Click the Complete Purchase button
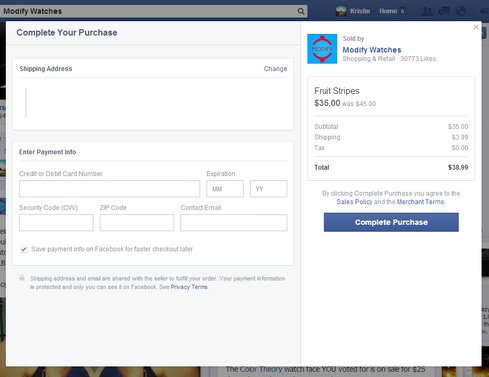This screenshot has height=377, width=489. tap(391, 222)
